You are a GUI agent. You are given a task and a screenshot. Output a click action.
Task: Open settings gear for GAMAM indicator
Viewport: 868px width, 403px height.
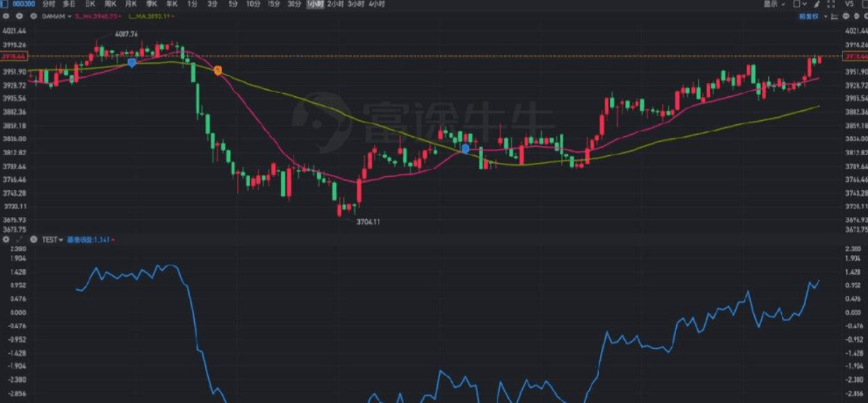coord(6,16)
